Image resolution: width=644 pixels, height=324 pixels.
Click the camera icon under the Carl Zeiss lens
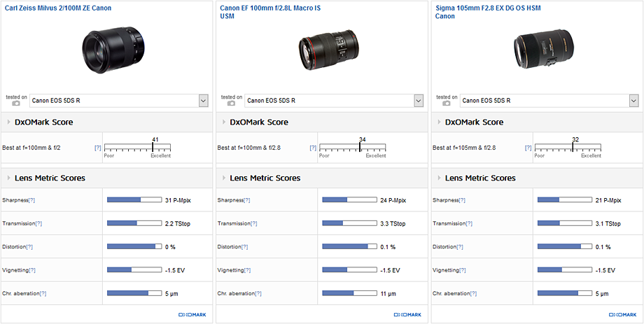click(16, 103)
